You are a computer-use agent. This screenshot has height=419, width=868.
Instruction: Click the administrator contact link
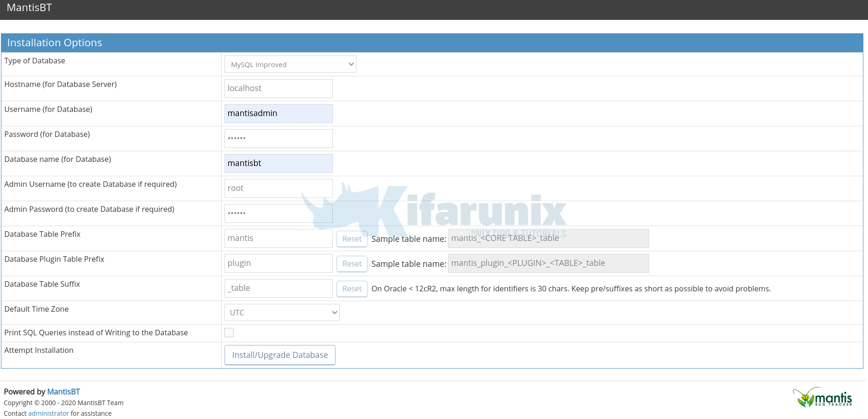click(x=48, y=413)
